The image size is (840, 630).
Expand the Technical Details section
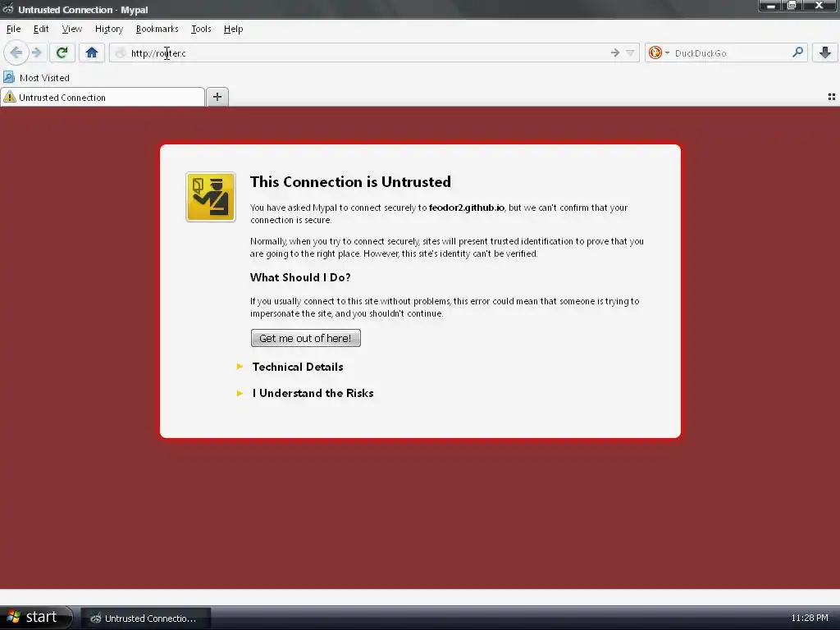pos(297,367)
